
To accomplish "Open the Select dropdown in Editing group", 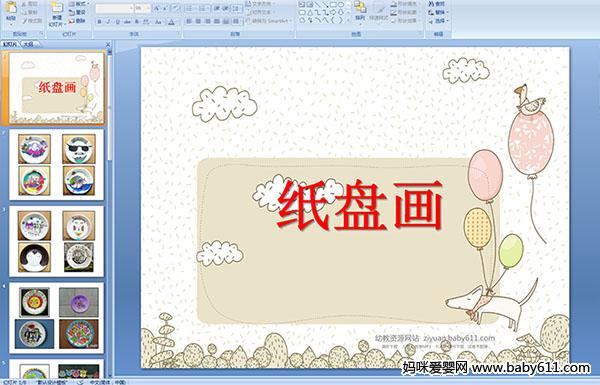I will click(439, 21).
